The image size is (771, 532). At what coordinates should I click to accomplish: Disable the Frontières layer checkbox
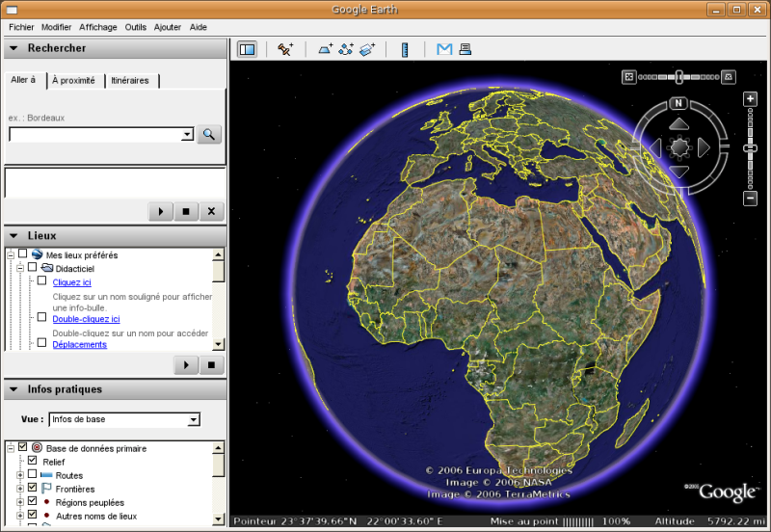coord(33,488)
